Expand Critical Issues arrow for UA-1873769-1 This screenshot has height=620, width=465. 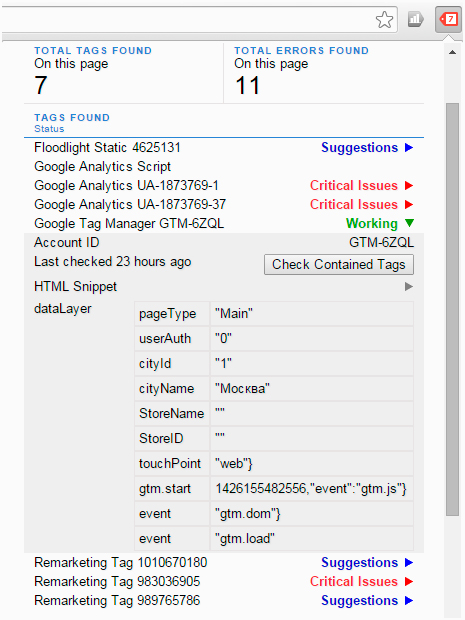pyautogui.click(x=409, y=186)
